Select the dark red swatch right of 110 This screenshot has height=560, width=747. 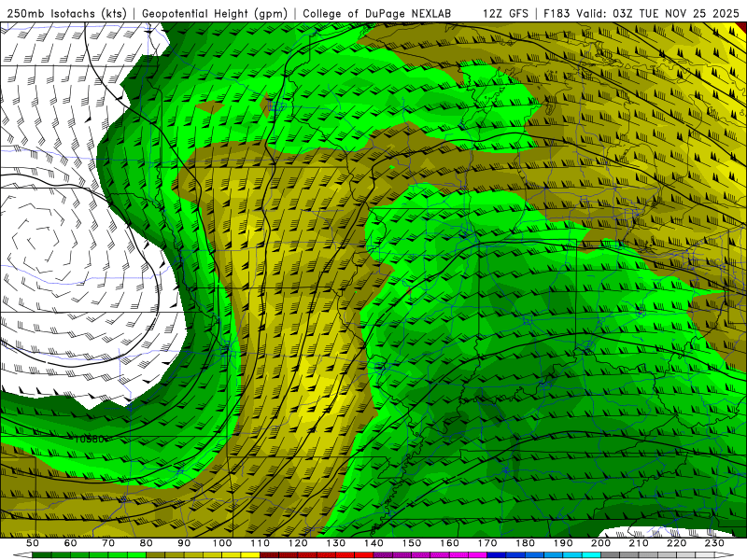(269, 554)
